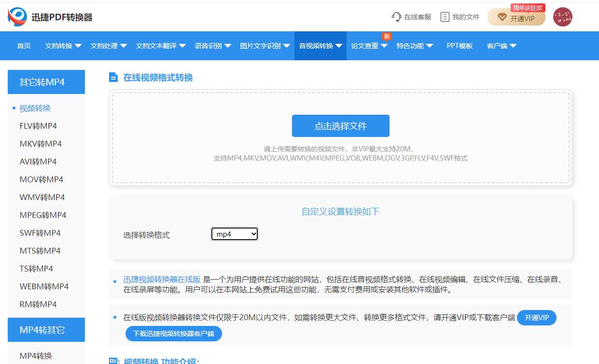
Task: Click the 其它转MP4 sidebar header
Action: [46, 82]
